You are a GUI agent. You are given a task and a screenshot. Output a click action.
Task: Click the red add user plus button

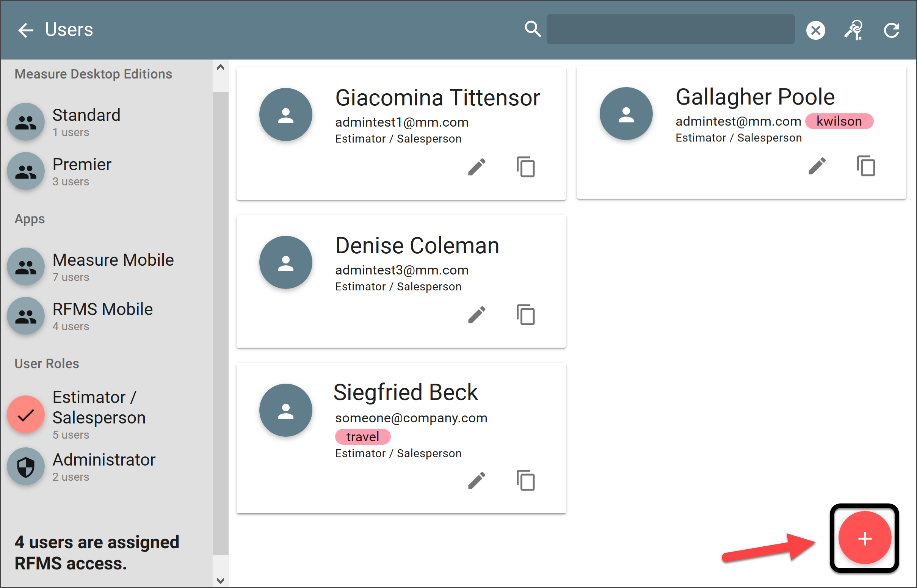tap(864, 538)
